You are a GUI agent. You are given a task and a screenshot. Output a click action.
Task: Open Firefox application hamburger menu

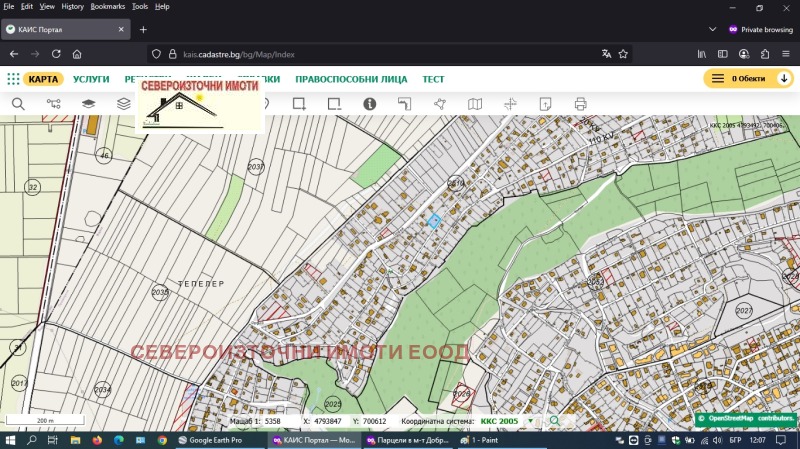click(786, 54)
